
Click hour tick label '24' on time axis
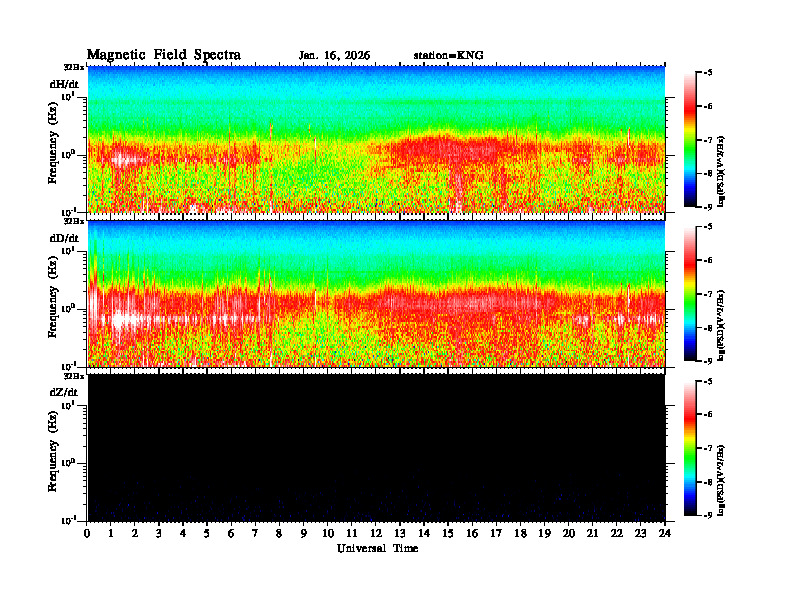[x=665, y=534]
